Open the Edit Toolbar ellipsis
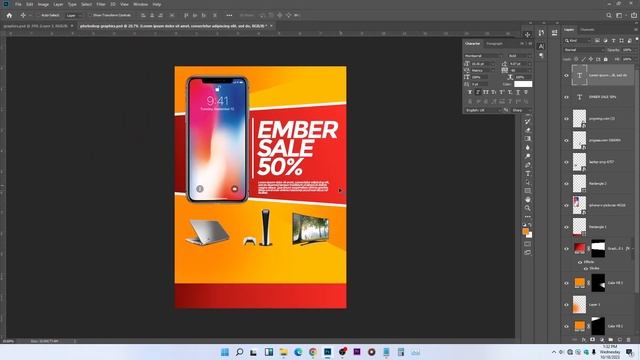This screenshot has height=360, width=640. tap(528, 217)
